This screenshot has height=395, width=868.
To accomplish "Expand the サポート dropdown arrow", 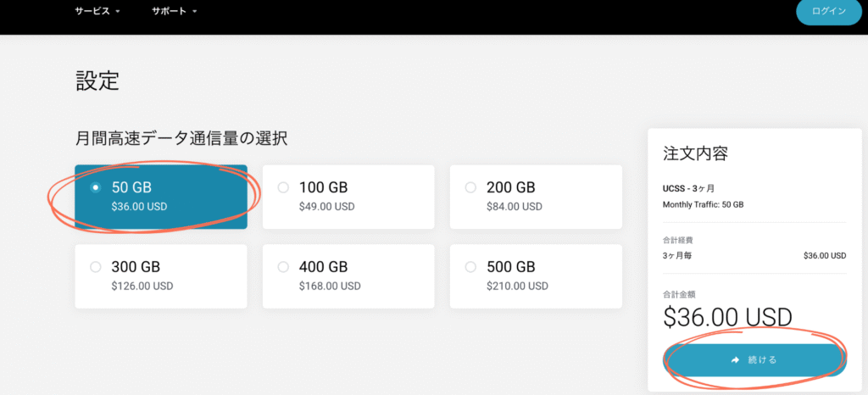I will tap(195, 12).
